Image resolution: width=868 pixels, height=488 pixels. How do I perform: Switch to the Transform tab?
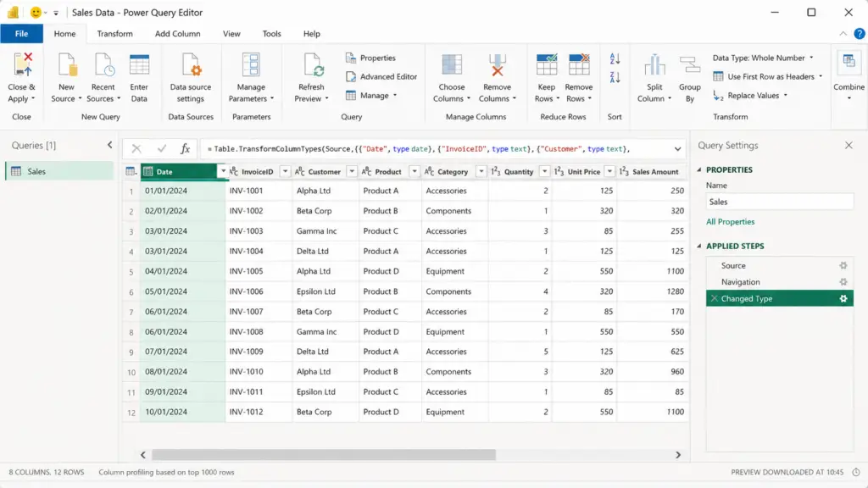tap(114, 34)
